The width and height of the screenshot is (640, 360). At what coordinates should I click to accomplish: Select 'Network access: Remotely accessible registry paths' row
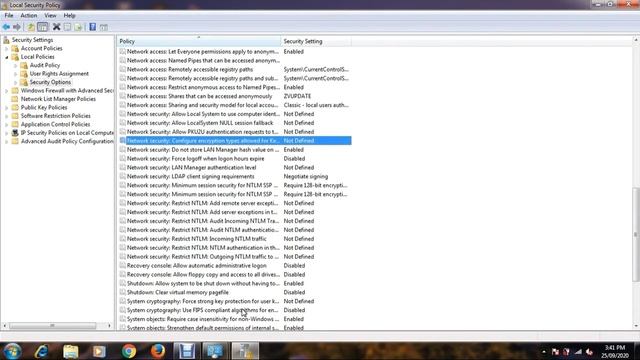pos(190,69)
